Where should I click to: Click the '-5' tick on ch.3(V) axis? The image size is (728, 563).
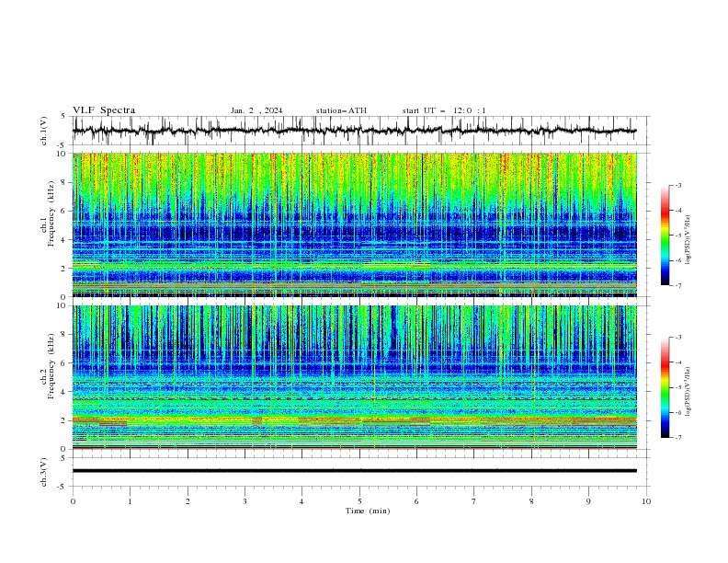click(63, 487)
